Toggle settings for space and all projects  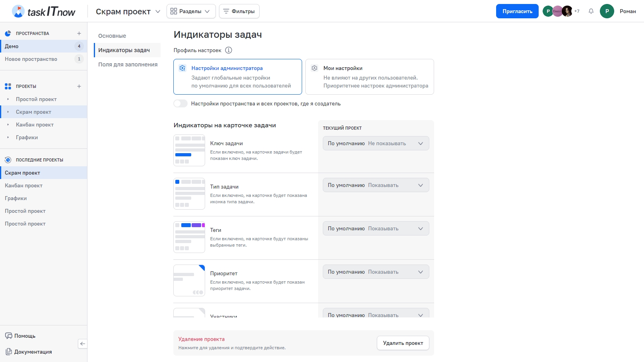click(180, 103)
